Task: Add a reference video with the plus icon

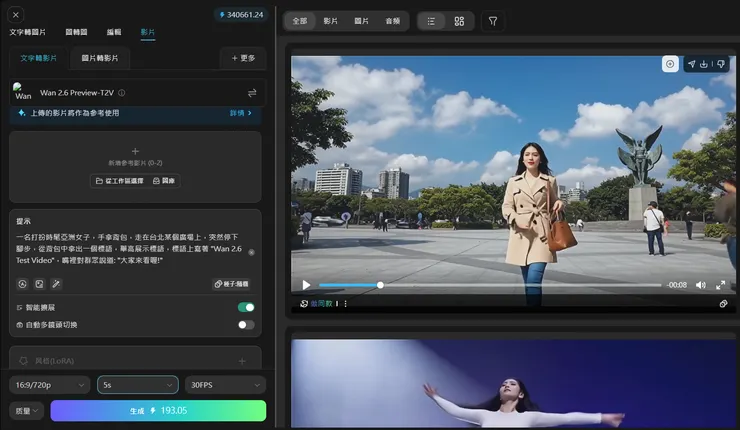Action: coord(135,151)
